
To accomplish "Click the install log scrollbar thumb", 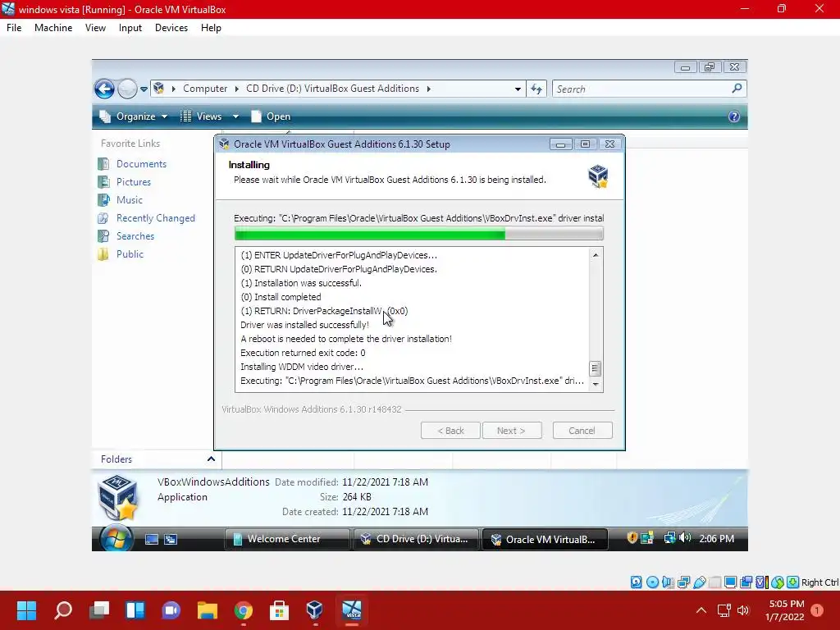I will click(596, 368).
